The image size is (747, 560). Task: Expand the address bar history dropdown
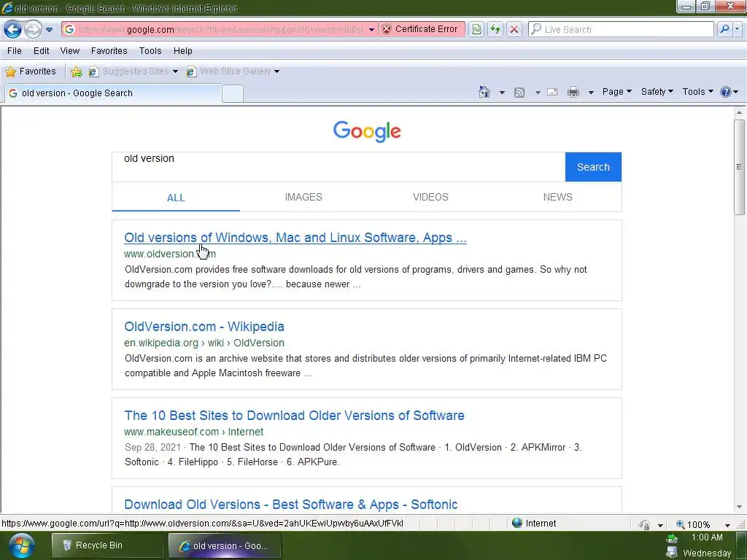click(371, 29)
